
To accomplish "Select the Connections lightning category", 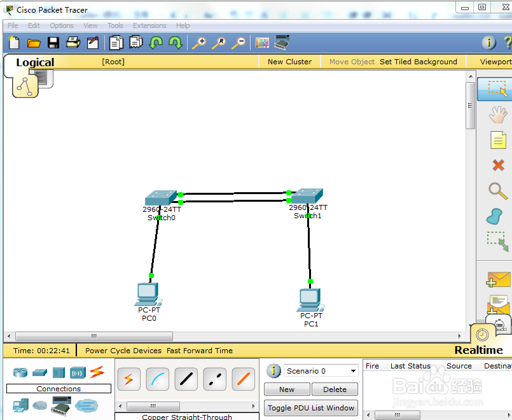I will click(x=97, y=372).
